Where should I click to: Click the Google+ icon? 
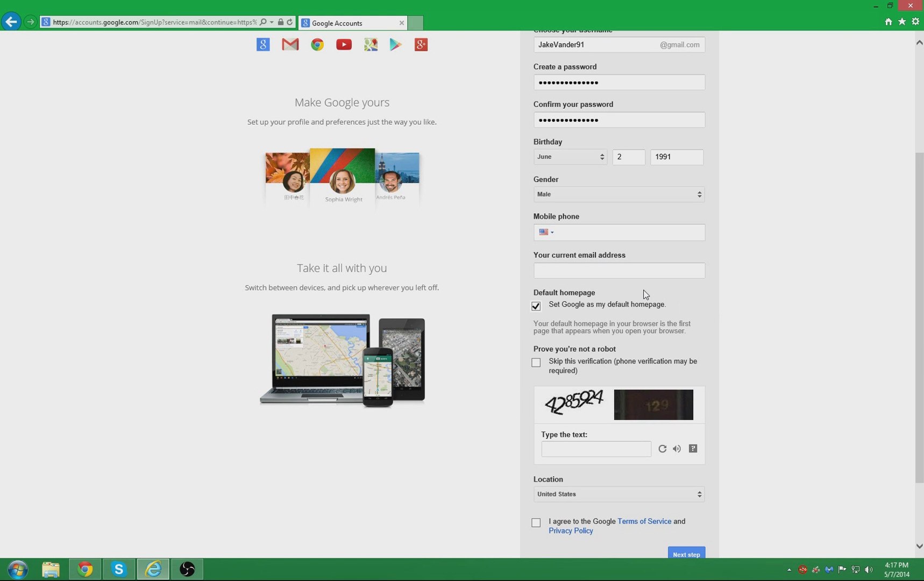(421, 45)
